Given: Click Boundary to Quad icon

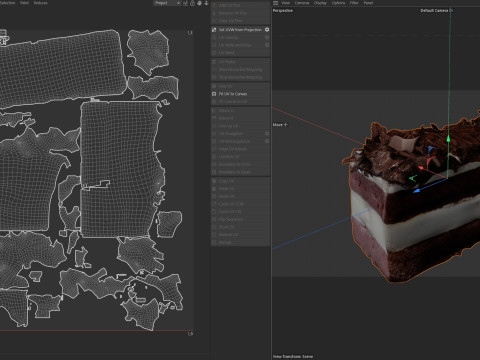Looking at the screenshot, I should coord(214,172).
